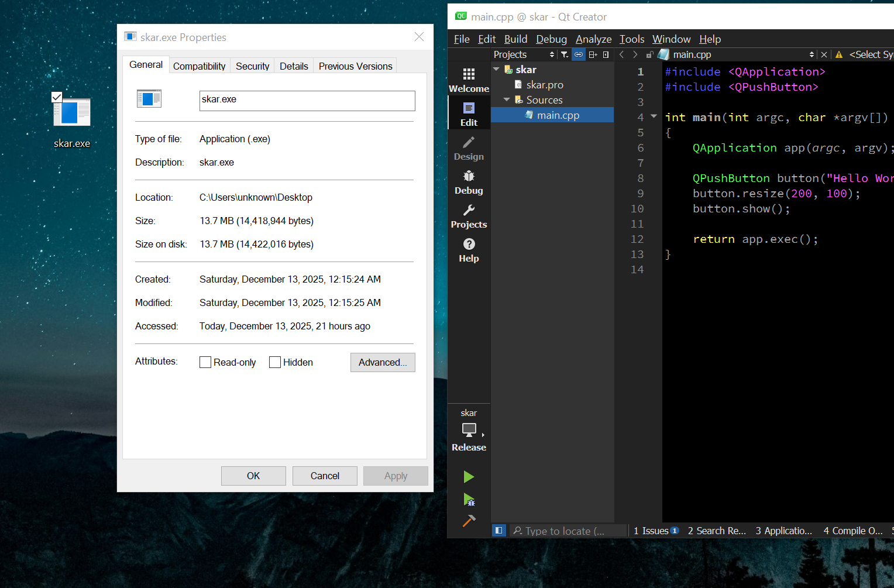The height and width of the screenshot is (588, 894).
Task: Go to the Welcome mode
Action: click(469, 80)
